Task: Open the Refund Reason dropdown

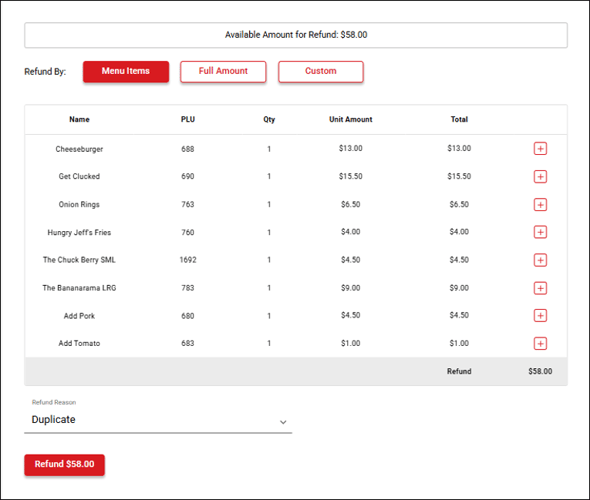Action: [158, 420]
